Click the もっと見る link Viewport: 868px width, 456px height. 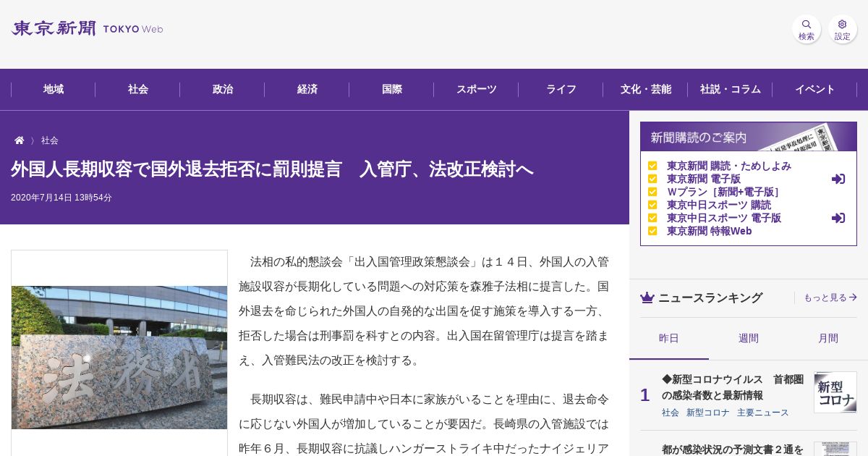830,297
